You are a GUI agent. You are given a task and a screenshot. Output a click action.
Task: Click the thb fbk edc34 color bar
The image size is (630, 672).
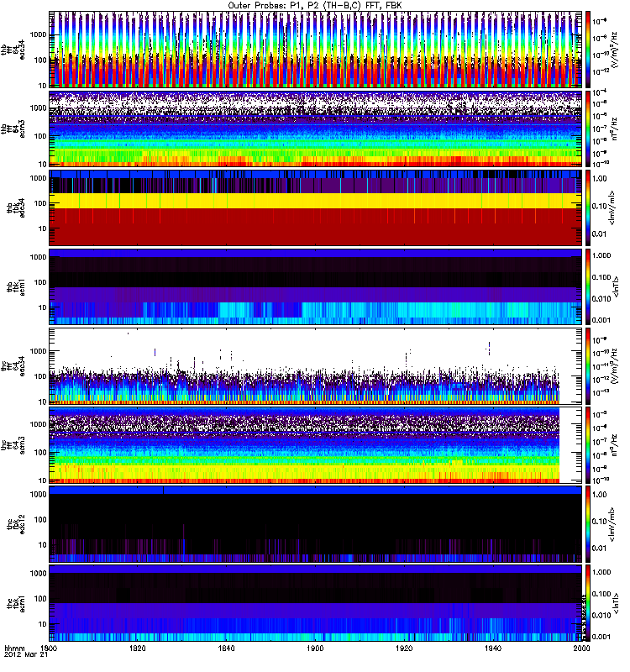coord(591,207)
